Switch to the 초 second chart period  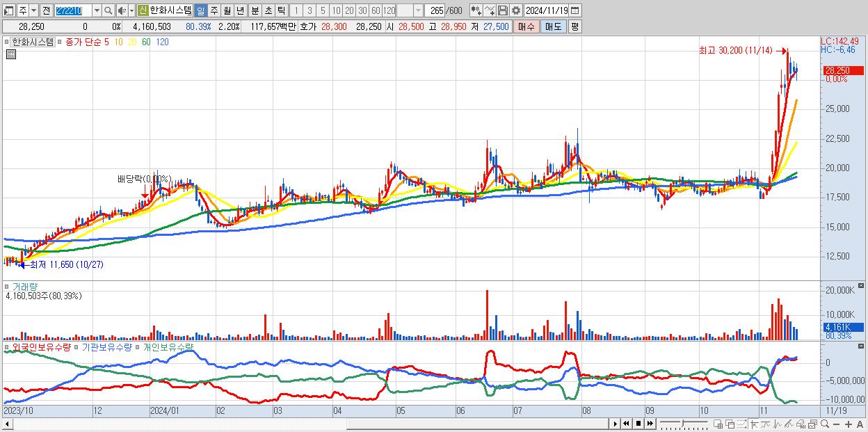(x=268, y=10)
